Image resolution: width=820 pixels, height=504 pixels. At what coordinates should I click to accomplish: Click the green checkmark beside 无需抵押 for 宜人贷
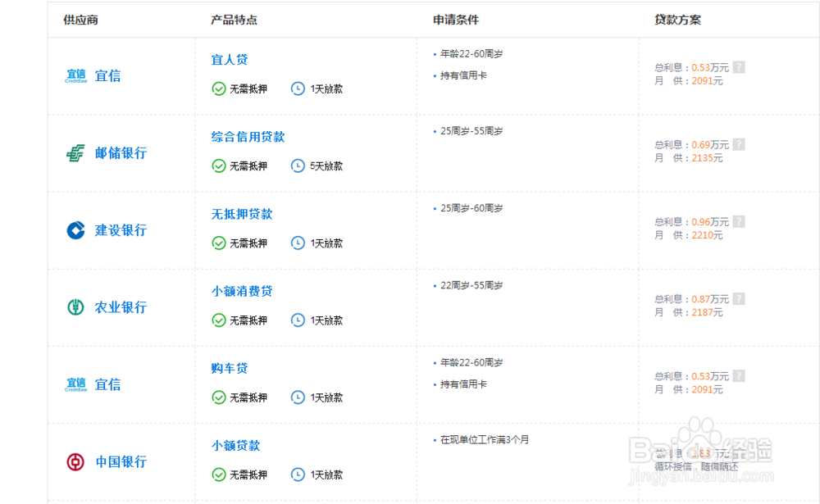pos(218,89)
